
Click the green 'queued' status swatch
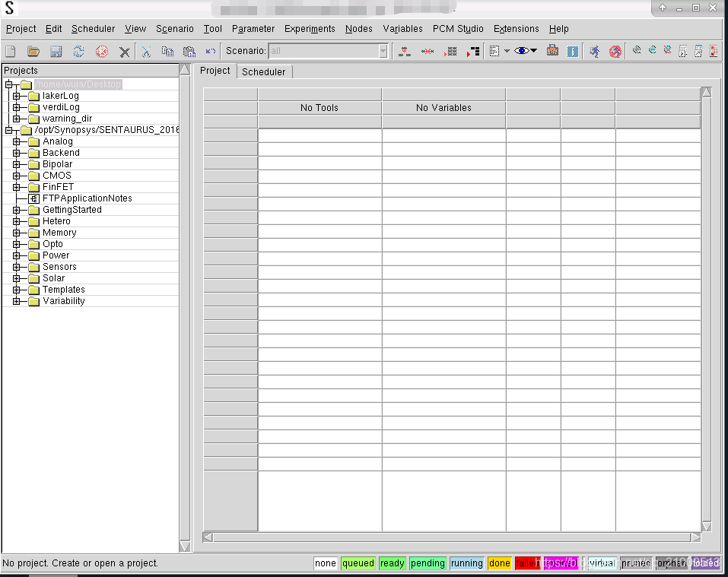pos(358,563)
